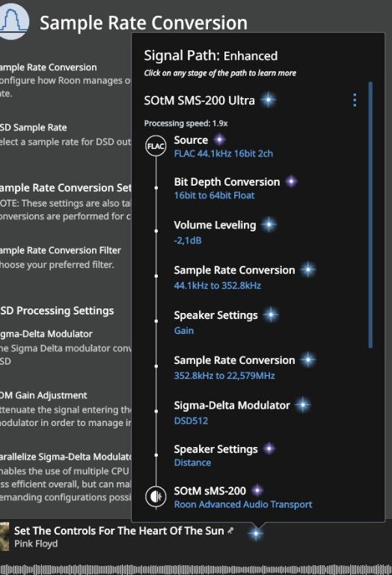Click Roon Advanced Audio Transport text
Screen dimensions: 392x575
[x=243, y=504]
